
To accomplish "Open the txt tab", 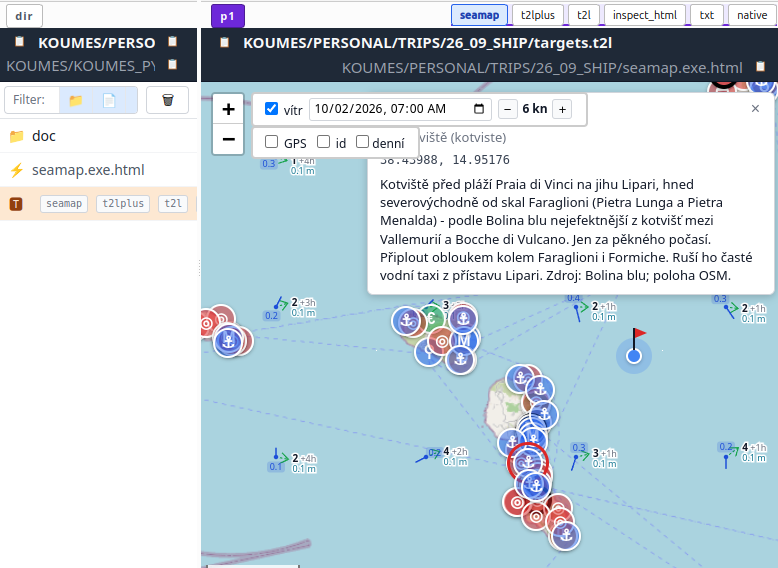I will [x=707, y=15].
